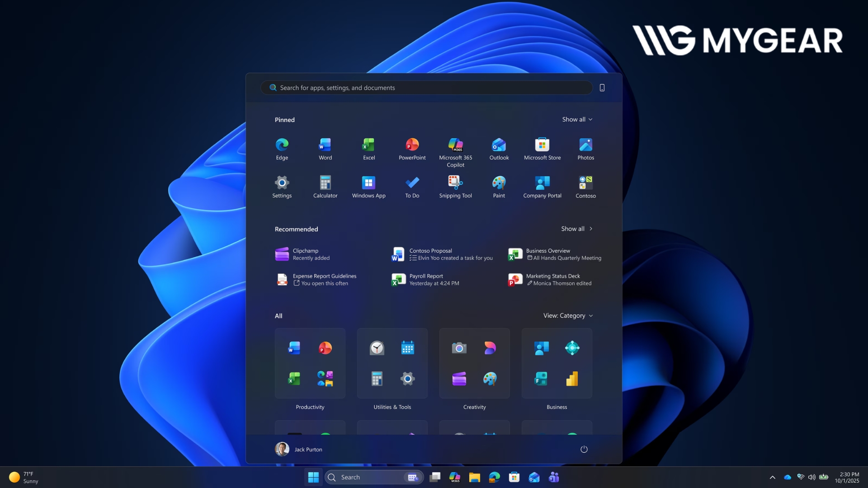The height and width of the screenshot is (488, 868).
Task: Open the Utilities & Tools category label
Action: 392,407
